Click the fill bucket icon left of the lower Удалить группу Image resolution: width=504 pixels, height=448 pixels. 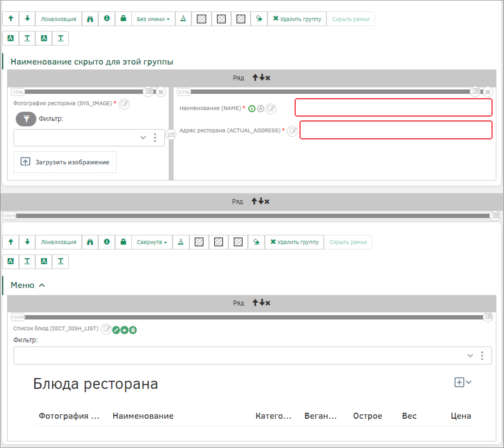pos(256,242)
